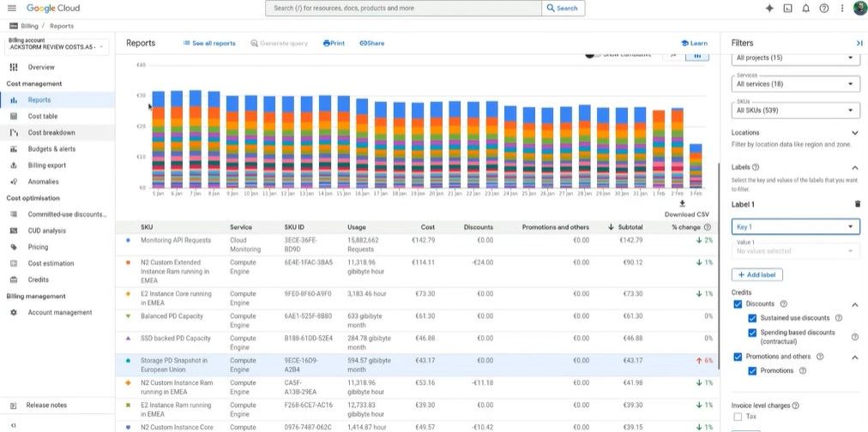
Task: Uncheck Sustained use discounts
Action: pyautogui.click(x=751, y=318)
